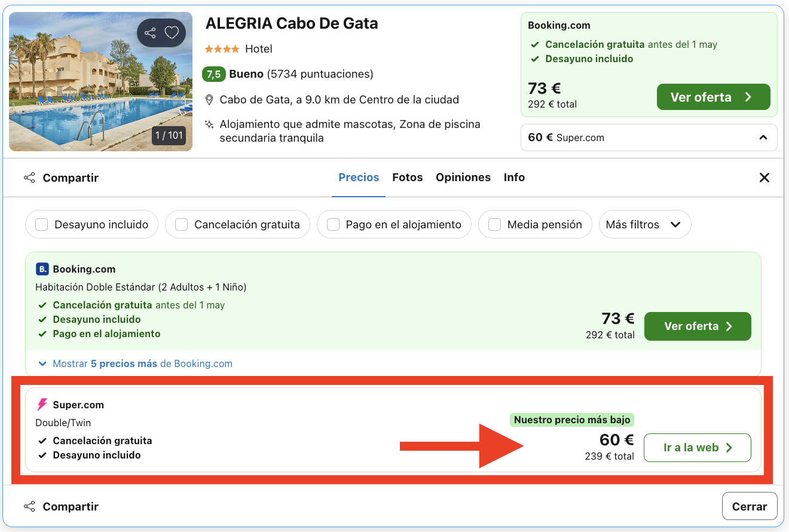Tick the Cancelación gratuita checkbox
Viewport: 789px width, 532px height.
point(182,225)
